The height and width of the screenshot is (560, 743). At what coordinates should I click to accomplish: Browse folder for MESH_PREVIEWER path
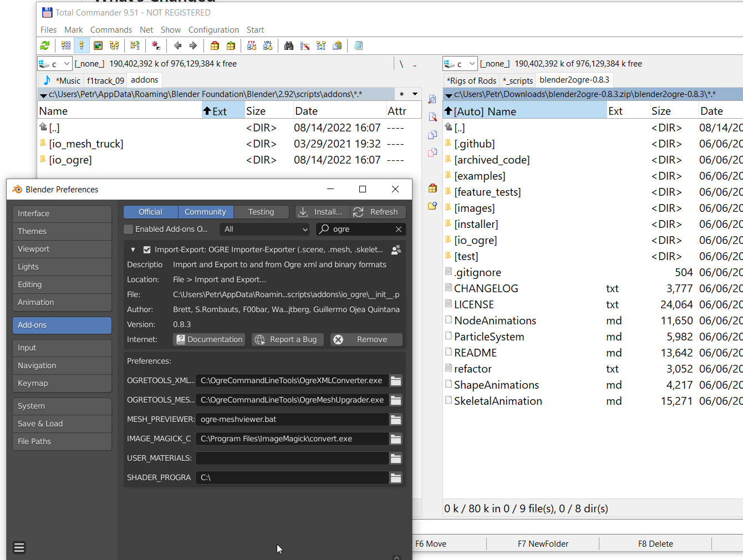396,420
